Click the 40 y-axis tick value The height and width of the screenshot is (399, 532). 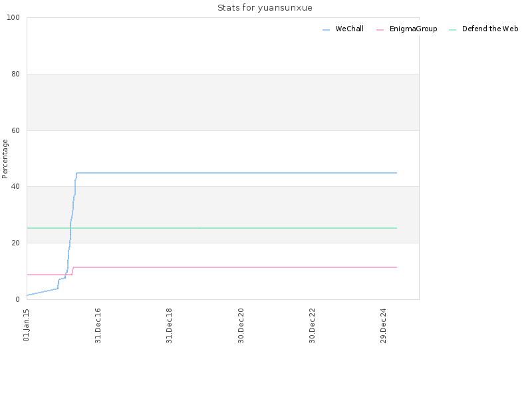pyautogui.click(x=15, y=187)
